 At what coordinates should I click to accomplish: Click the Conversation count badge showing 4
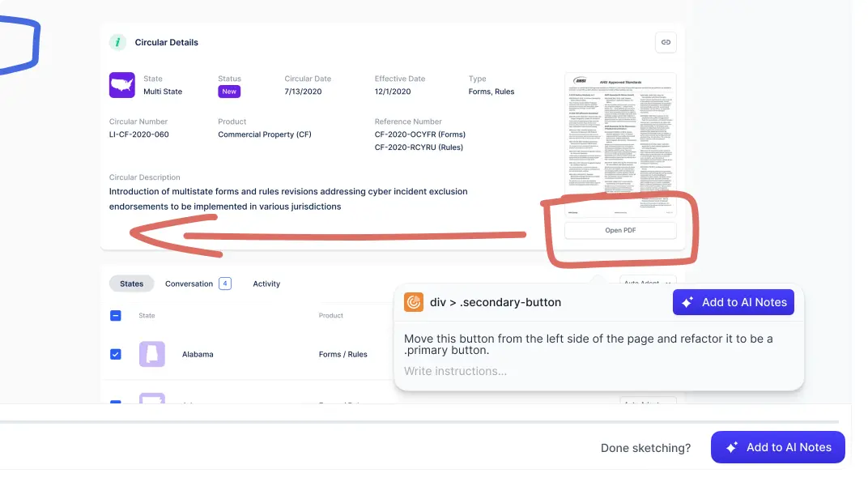point(225,283)
